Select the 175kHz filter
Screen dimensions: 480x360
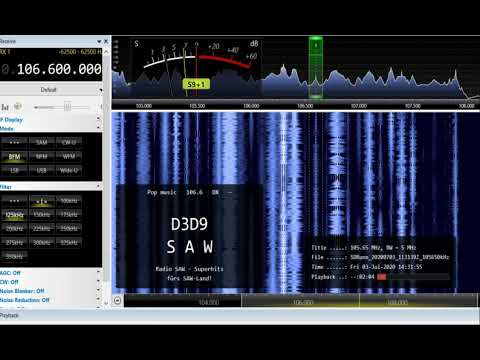pyautogui.click(x=69, y=215)
